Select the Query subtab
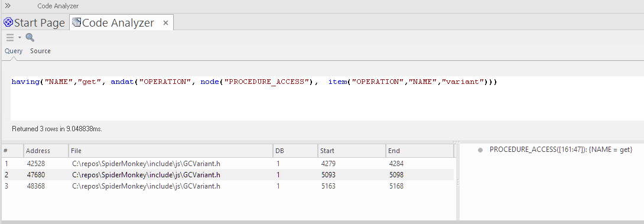The height and width of the screenshot is (224, 644). pyautogui.click(x=14, y=51)
